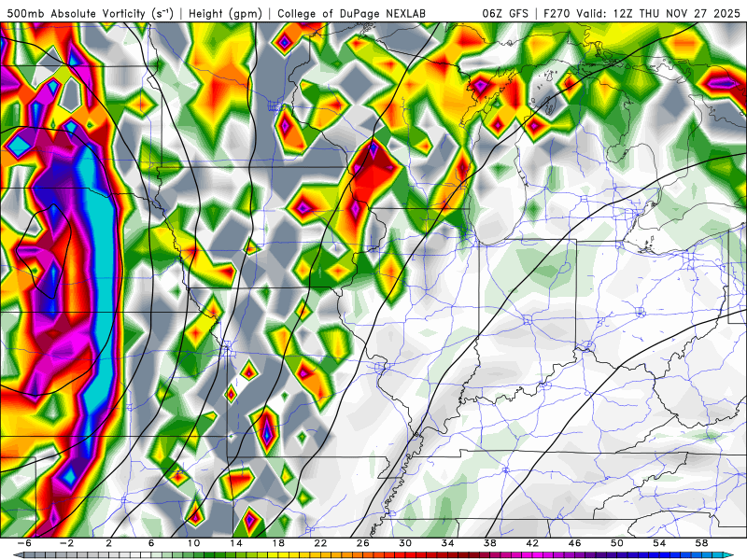The width and height of the screenshot is (747, 560).
Task: Click the '30' color scale label
Action: [x=405, y=543]
